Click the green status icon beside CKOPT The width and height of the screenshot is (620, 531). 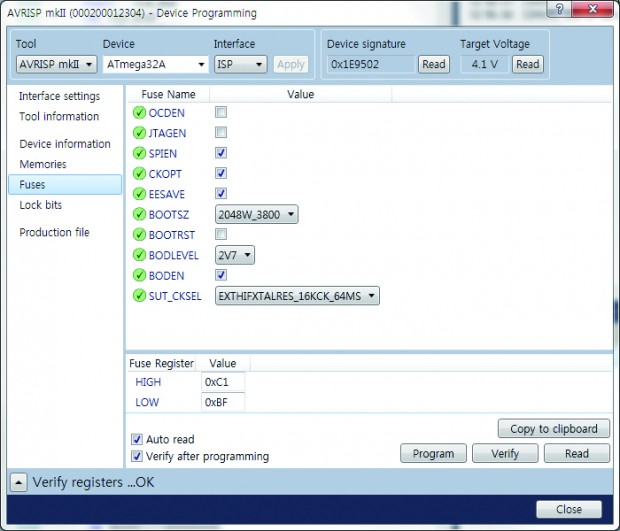[139, 174]
